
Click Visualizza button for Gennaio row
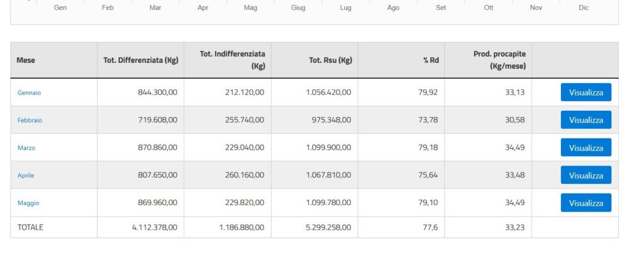point(586,93)
